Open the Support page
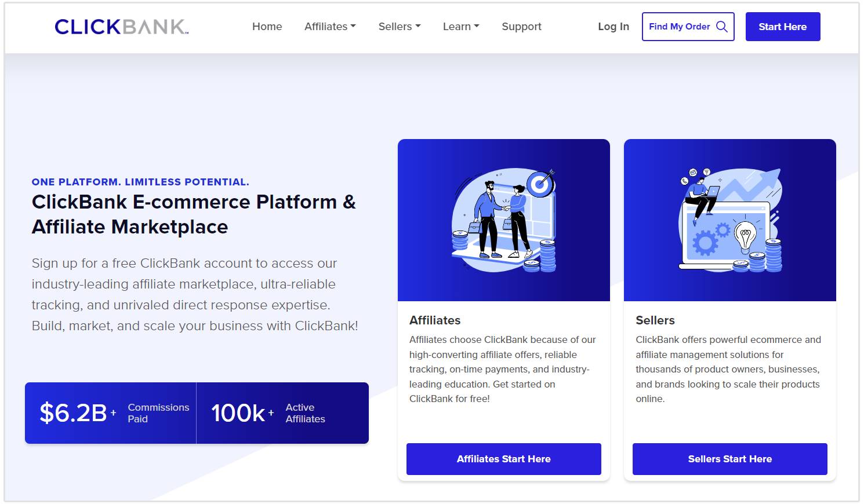This screenshot has height=504, width=864. (521, 27)
